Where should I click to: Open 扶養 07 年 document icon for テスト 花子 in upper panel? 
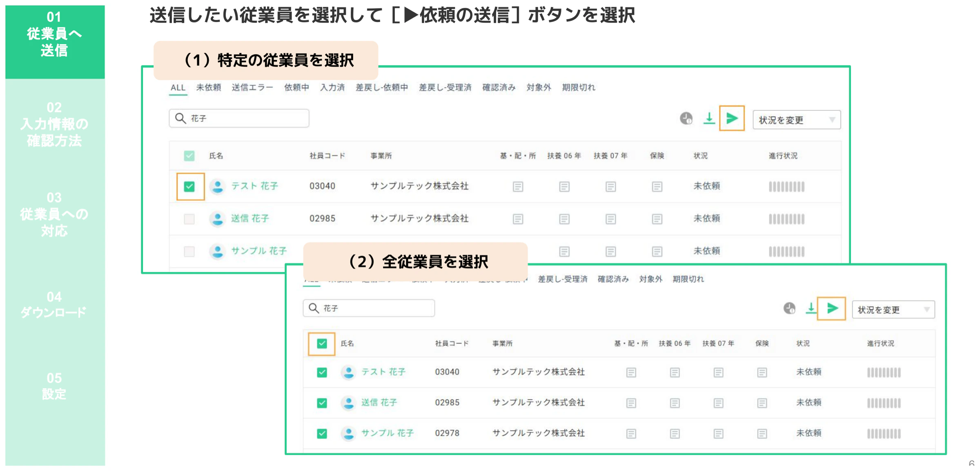pyautogui.click(x=610, y=187)
